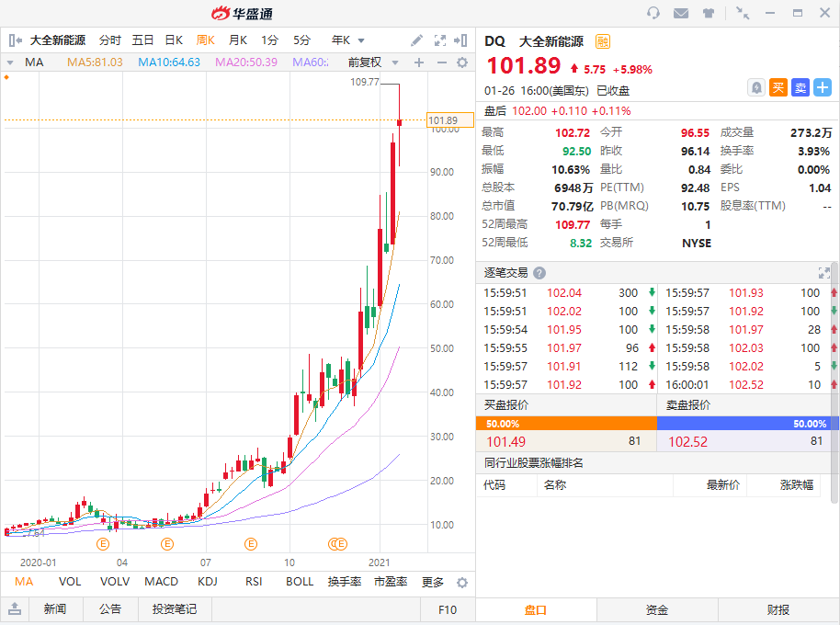Viewport: 840px width, 625px height.
Task: Switch to 五日 five-day chart
Action: pyautogui.click(x=142, y=40)
